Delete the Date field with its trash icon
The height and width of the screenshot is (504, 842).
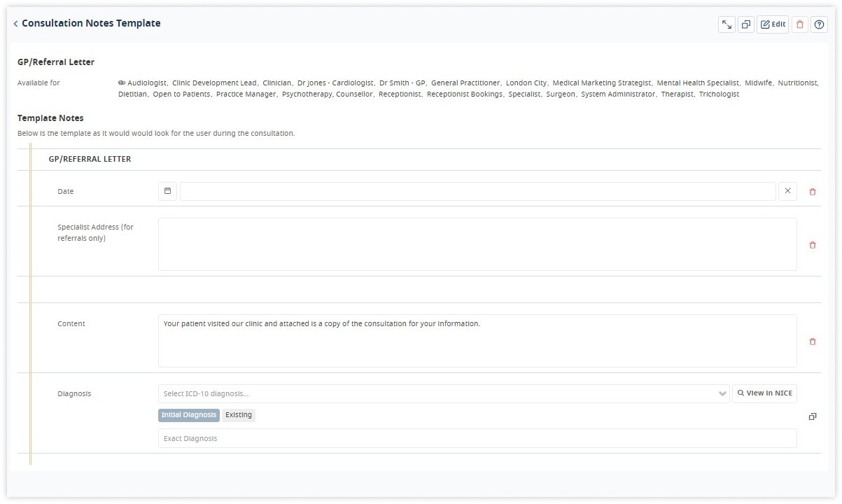point(812,191)
